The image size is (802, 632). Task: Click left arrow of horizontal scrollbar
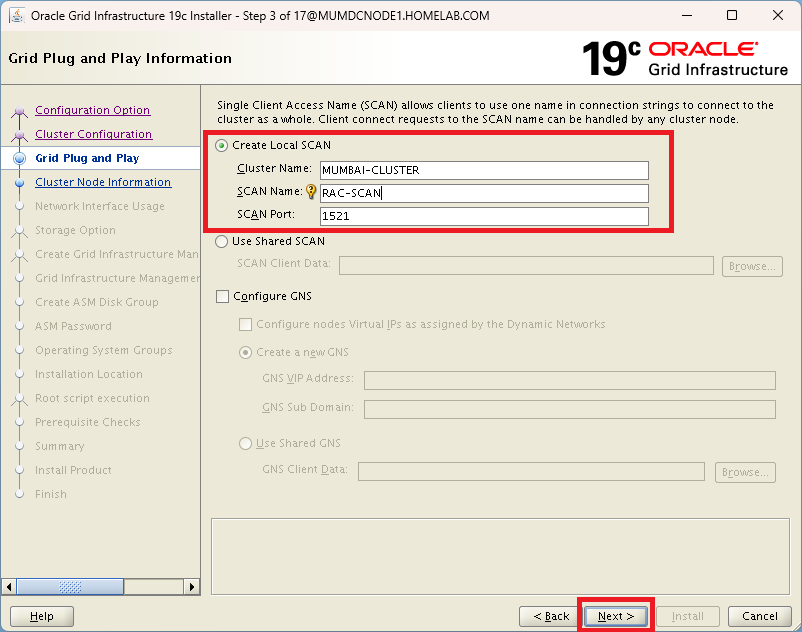click(x=10, y=587)
